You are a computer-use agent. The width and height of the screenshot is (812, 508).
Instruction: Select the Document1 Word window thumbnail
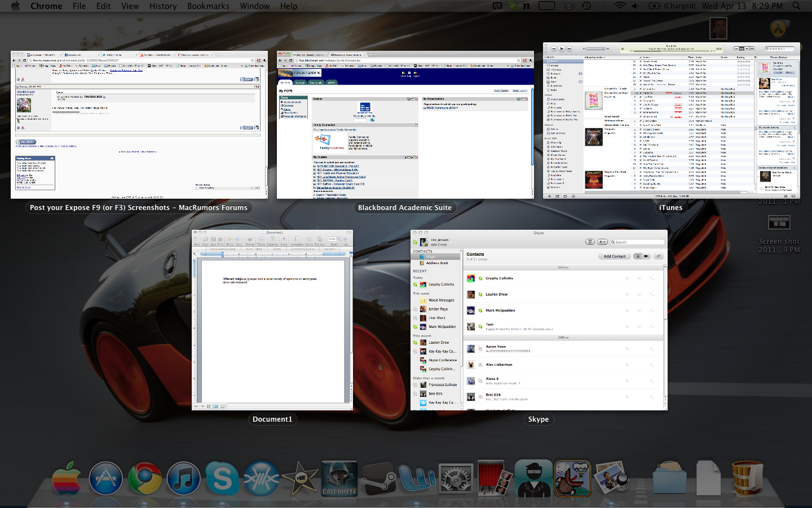272,320
